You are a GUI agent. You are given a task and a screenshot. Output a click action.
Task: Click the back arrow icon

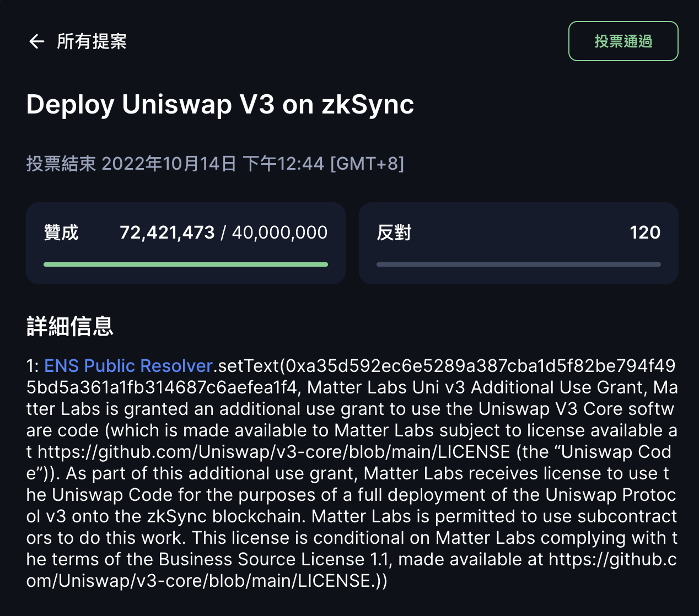tap(36, 41)
